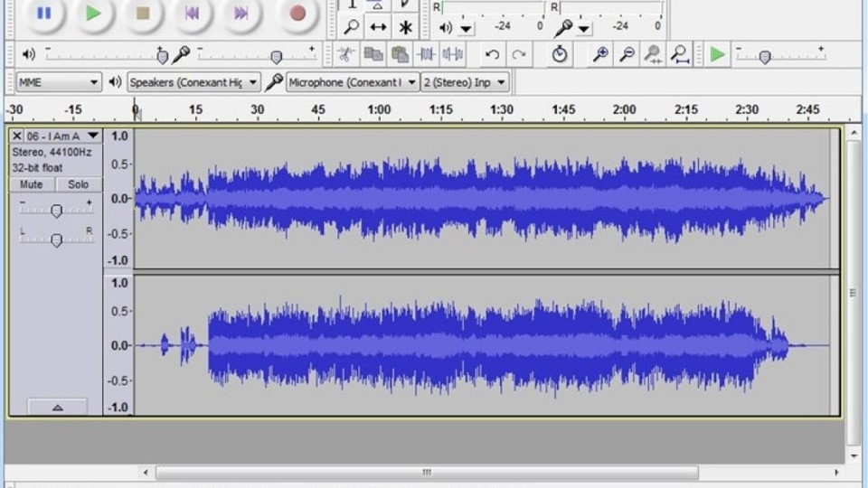Click timeline ruler at 1:00 mark

coord(379,109)
